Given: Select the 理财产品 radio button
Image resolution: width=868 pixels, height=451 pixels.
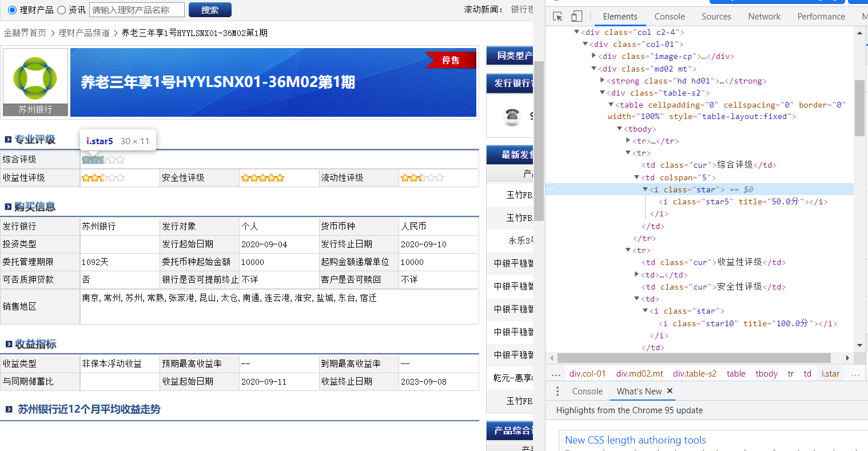Looking at the screenshot, I should [12, 10].
